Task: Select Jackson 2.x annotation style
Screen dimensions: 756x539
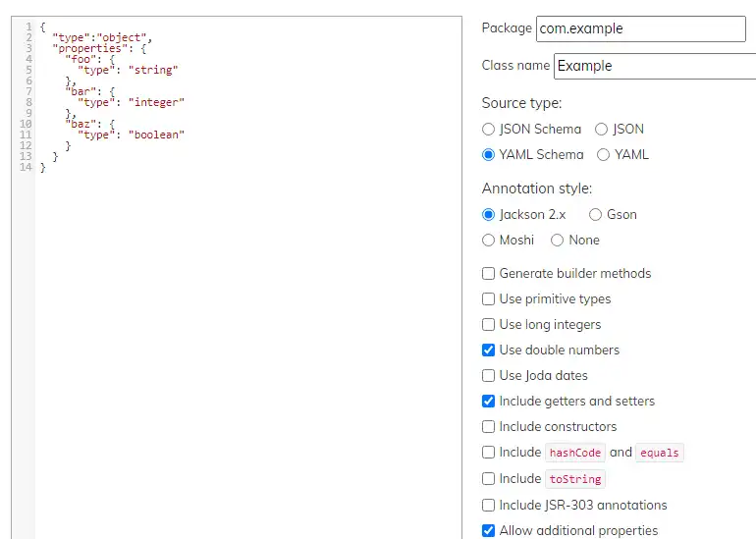Action: (489, 214)
